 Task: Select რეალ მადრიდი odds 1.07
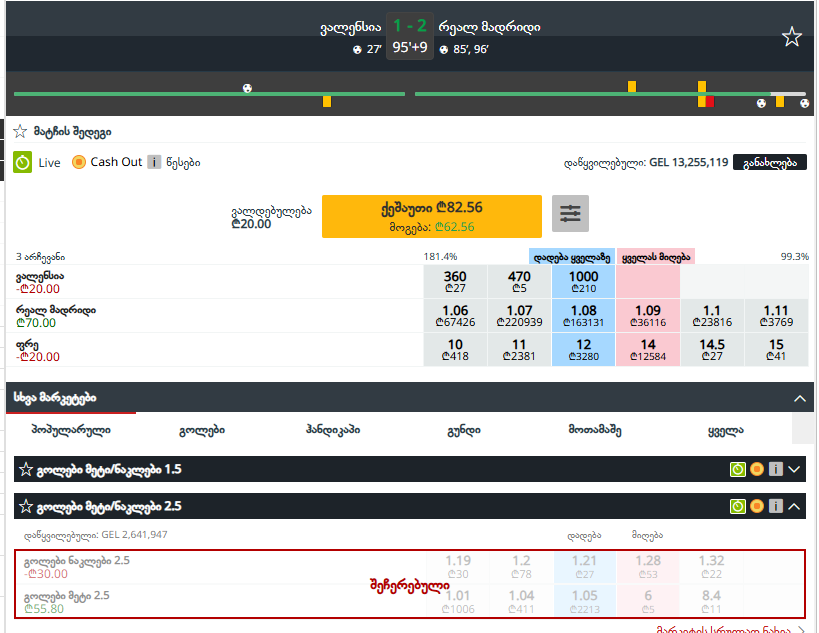(519, 315)
